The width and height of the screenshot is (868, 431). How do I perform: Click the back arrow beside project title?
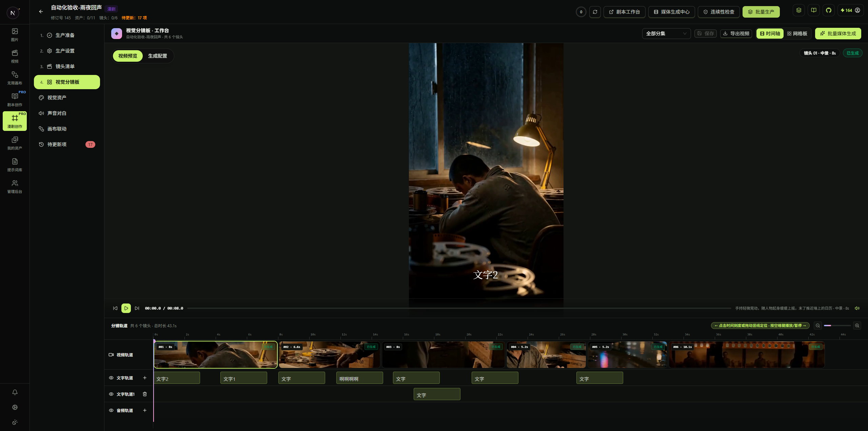[x=41, y=12]
